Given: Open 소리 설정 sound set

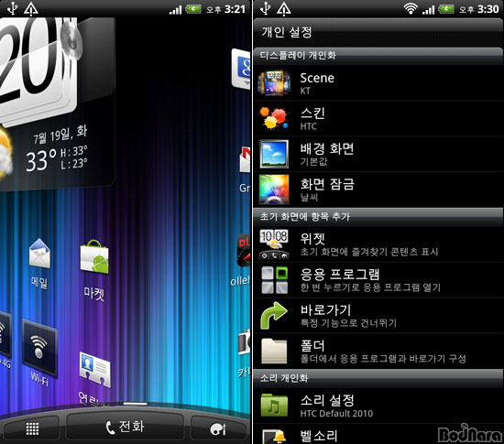Looking at the screenshot, I should coord(378,406).
